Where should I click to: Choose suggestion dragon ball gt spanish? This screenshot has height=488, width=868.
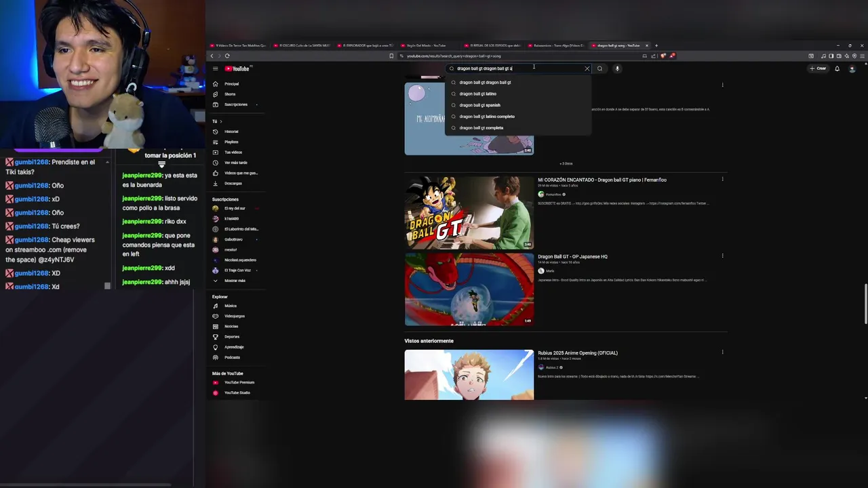pyautogui.click(x=518, y=105)
